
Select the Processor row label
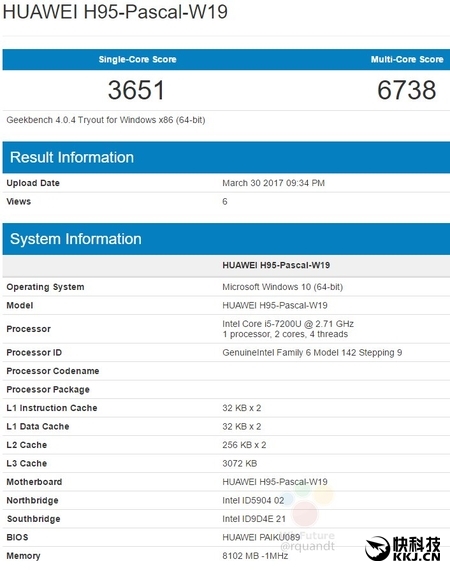(28, 329)
